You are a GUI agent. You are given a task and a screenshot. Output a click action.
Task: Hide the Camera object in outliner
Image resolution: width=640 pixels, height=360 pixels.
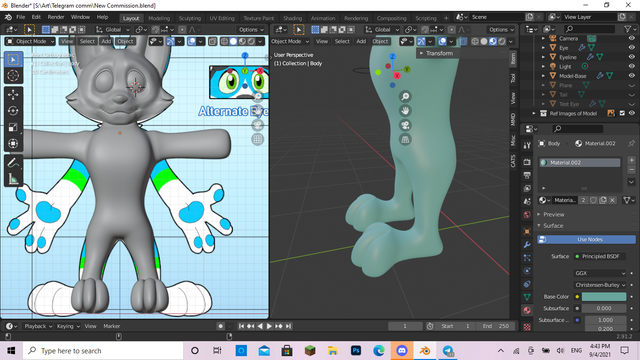(631, 38)
